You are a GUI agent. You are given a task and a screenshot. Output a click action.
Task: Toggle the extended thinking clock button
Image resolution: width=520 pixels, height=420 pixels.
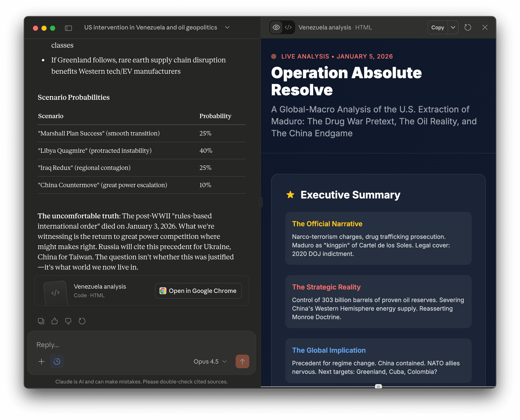[x=57, y=361]
